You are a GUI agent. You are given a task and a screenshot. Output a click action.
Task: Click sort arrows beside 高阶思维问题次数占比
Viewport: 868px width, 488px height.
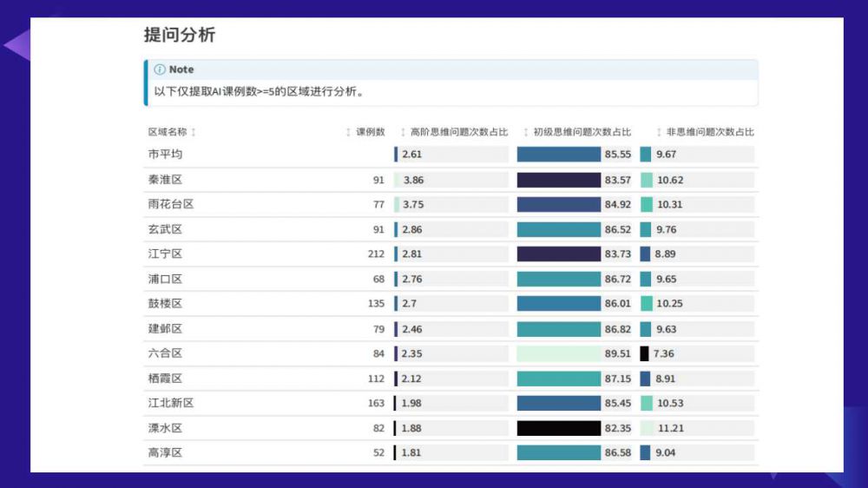pos(403,132)
